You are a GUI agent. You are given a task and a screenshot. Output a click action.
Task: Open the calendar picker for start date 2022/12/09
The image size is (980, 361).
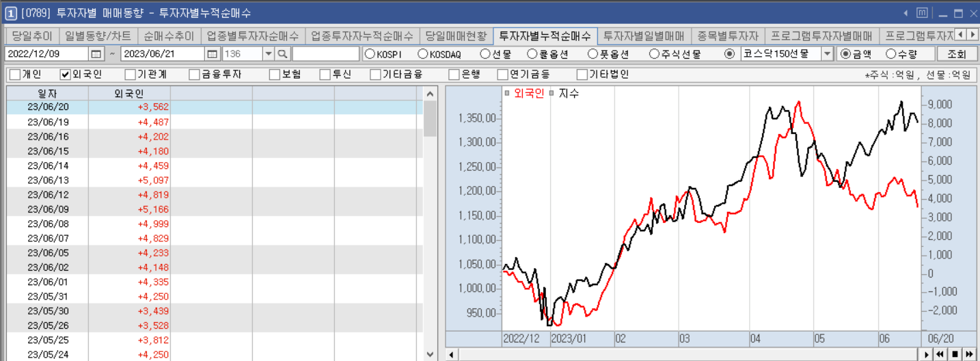[96, 53]
